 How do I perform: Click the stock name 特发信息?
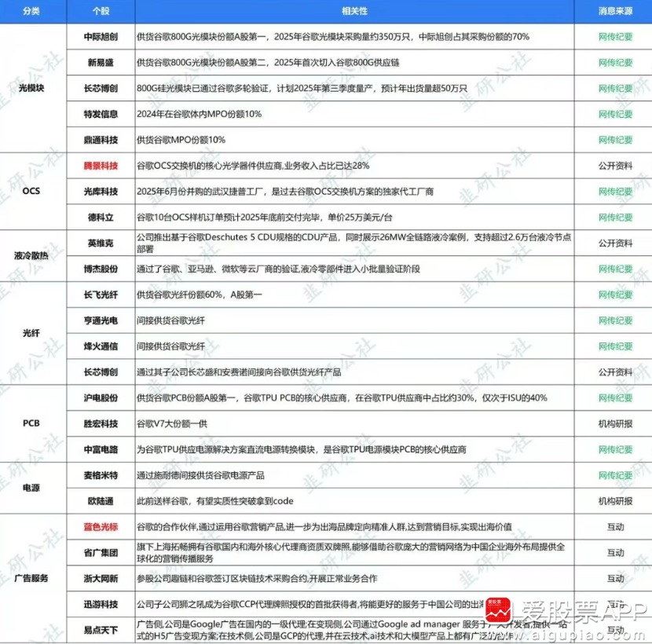tap(101, 114)
